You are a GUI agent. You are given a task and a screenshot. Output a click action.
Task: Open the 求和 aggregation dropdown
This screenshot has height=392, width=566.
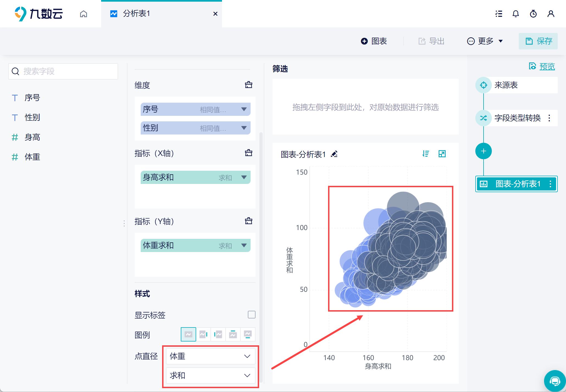pyautogui.click(x=210, y=376)
